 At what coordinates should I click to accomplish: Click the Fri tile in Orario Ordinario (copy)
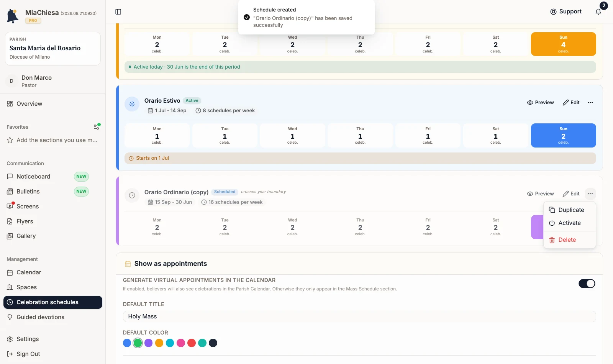pyautogui.click(x=428, y=227)
